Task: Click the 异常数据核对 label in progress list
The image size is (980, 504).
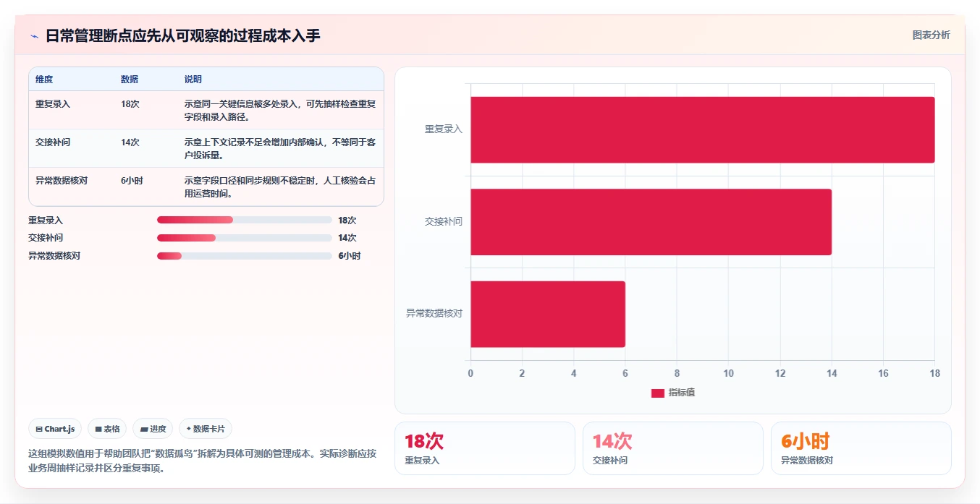Action: click(54, 256)
